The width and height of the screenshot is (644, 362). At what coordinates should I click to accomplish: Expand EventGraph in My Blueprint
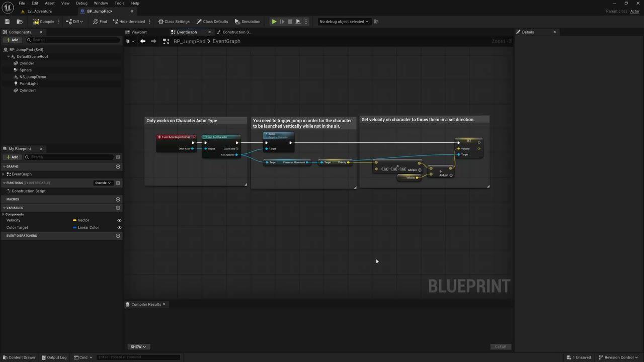[4, 174]
